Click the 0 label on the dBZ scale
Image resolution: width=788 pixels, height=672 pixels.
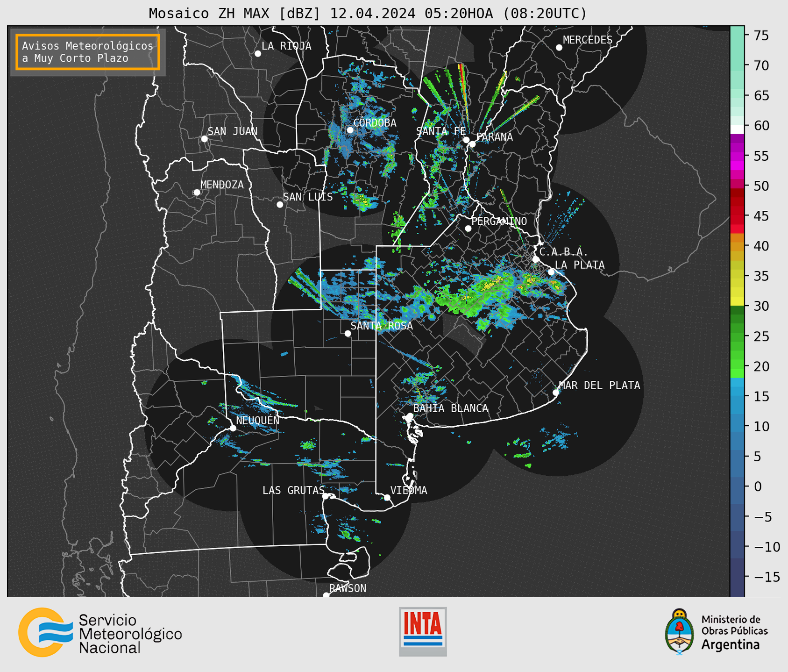(x=757, y=486)
